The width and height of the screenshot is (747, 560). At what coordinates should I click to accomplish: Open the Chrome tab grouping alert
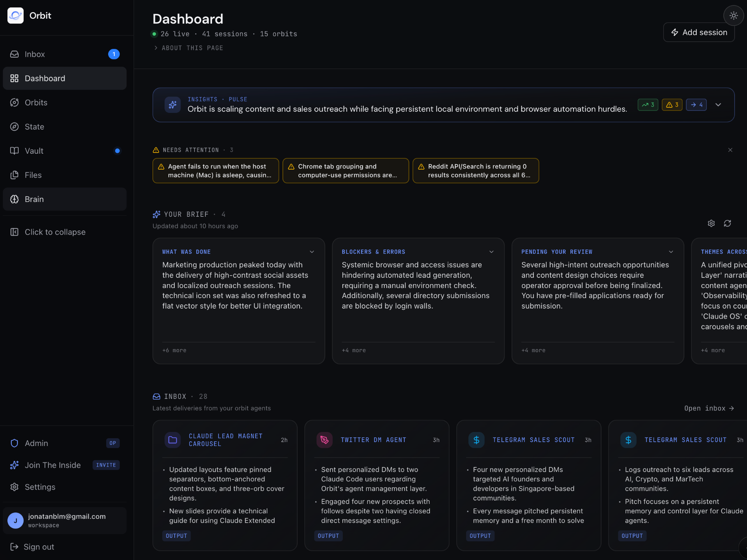345,170
